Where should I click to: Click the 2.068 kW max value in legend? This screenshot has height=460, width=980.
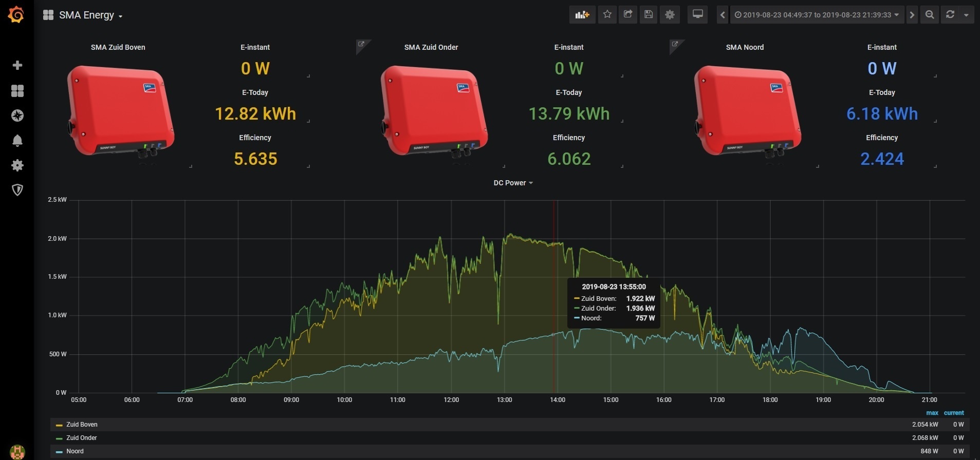[x=925, y=438]
